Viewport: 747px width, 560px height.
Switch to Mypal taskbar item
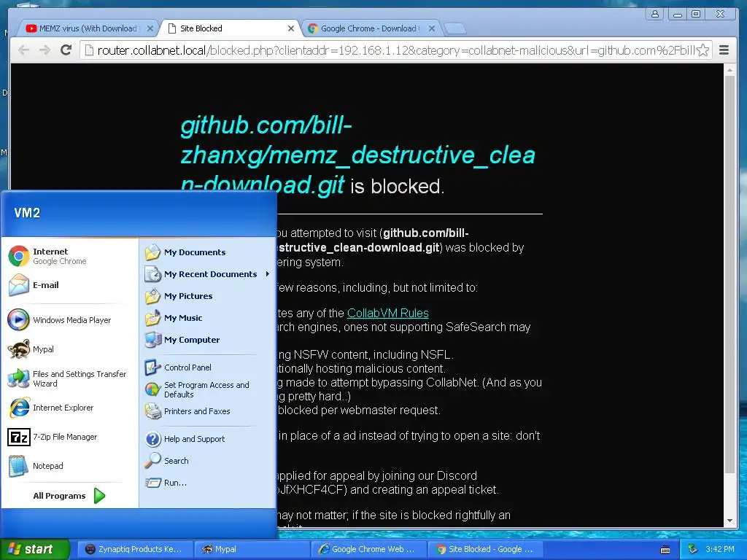(252, 549)
